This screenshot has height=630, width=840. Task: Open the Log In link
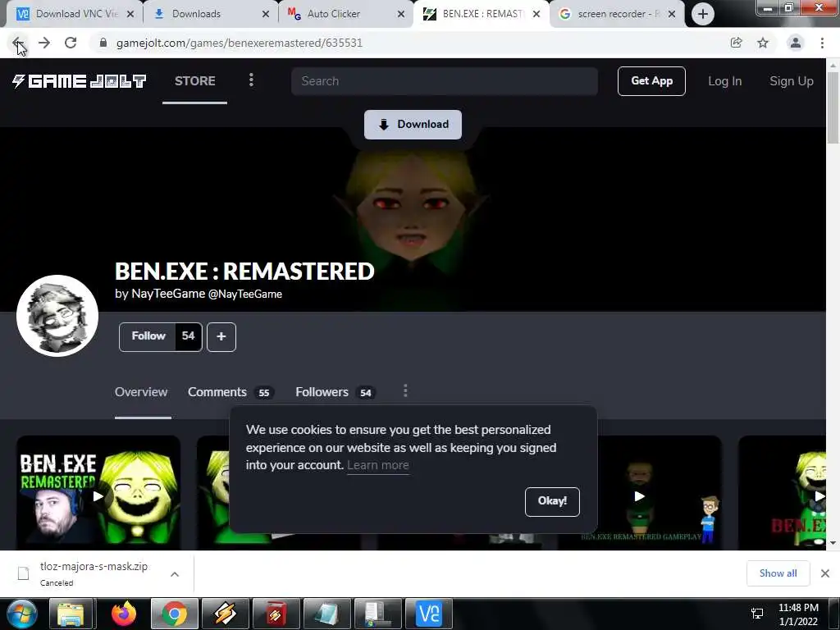point(725,81)
